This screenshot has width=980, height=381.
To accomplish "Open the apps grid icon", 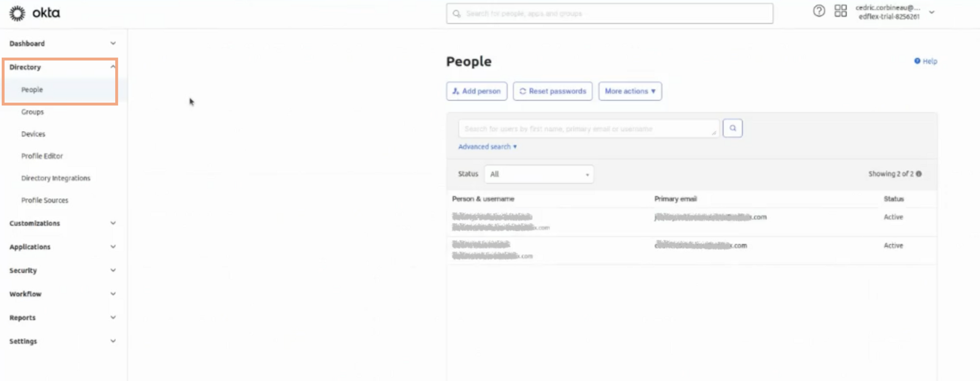I will click(x=841, y=11).
